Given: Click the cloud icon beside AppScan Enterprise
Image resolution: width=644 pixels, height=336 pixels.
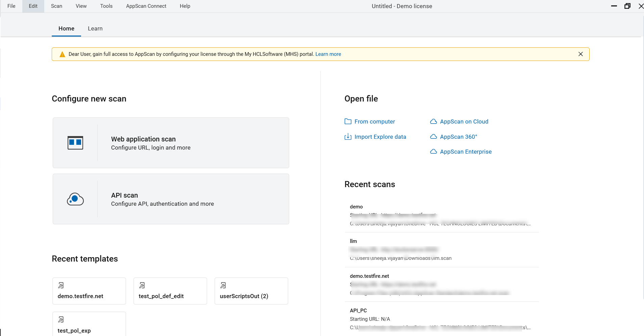Looking at the screenshot, I should pos(433,152).
